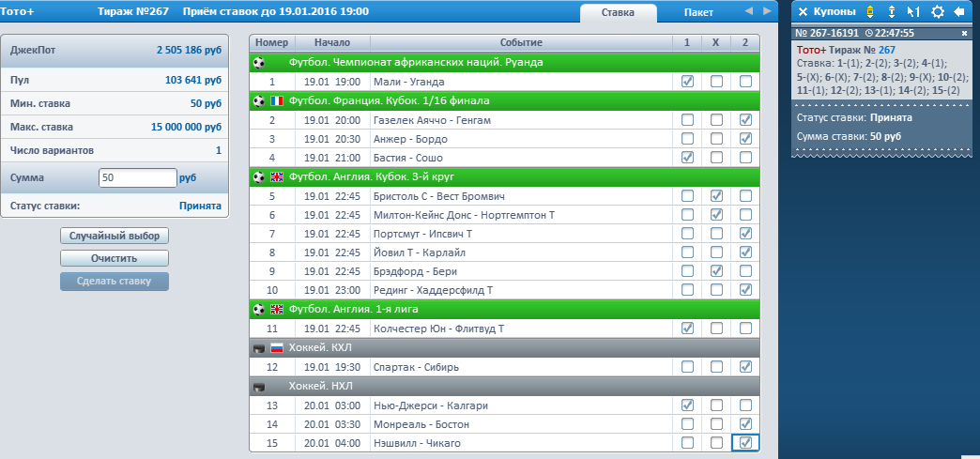Click soccer ball icon of Англия 1-я лига

pos(259,310)
